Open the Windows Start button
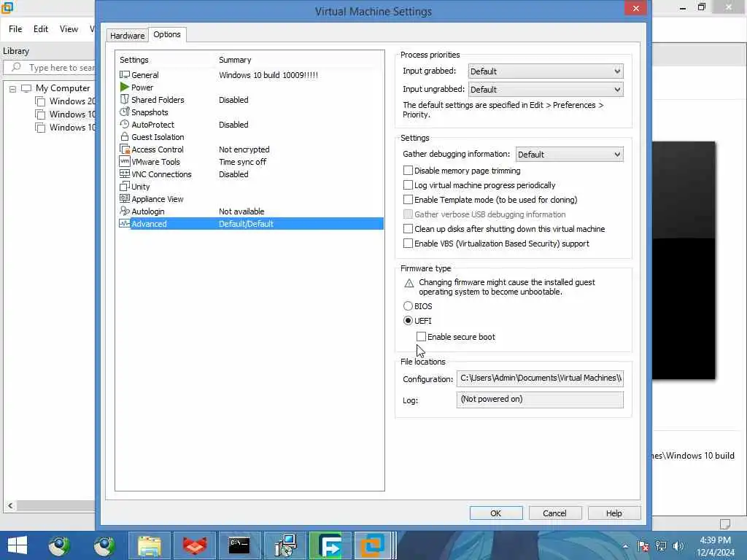Image resolution: width=747 pixels, height=560 pixels. tap(18, 545)
